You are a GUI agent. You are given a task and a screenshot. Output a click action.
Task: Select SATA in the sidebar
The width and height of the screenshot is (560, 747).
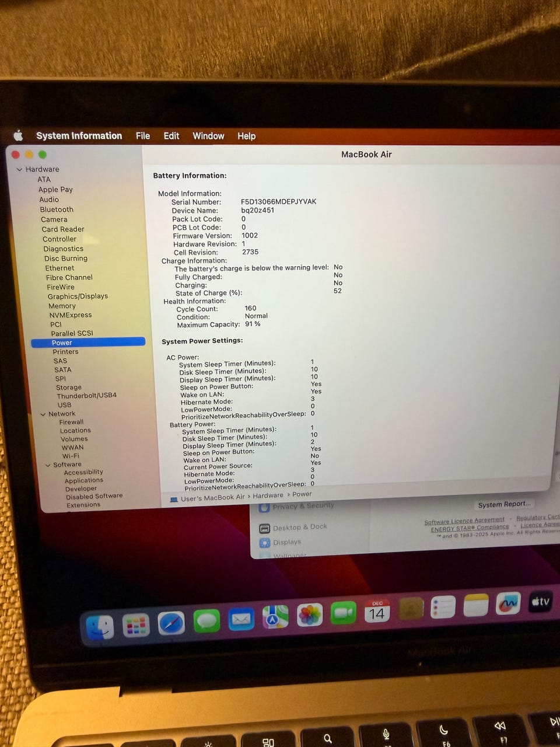(x=63, y=370)
